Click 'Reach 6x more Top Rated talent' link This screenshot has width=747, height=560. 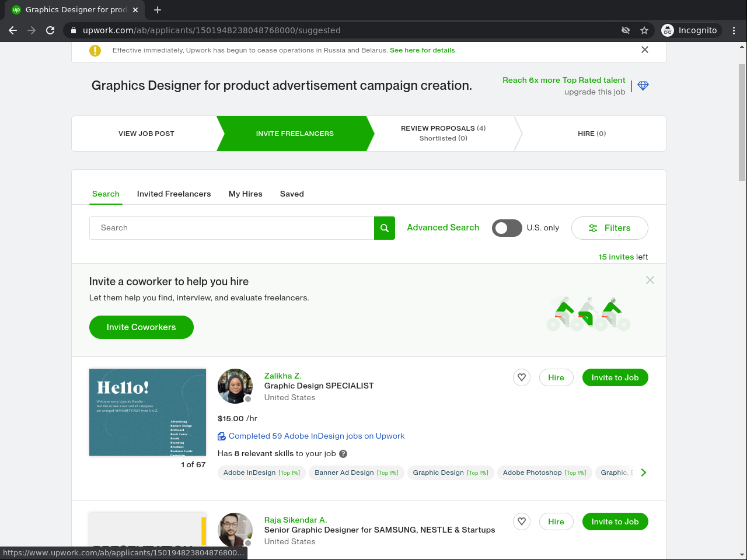tap(564, 80)
